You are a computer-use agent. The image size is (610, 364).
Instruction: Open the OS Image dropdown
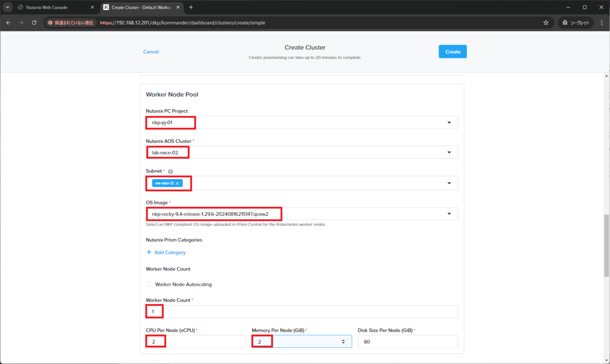(302, 214)
